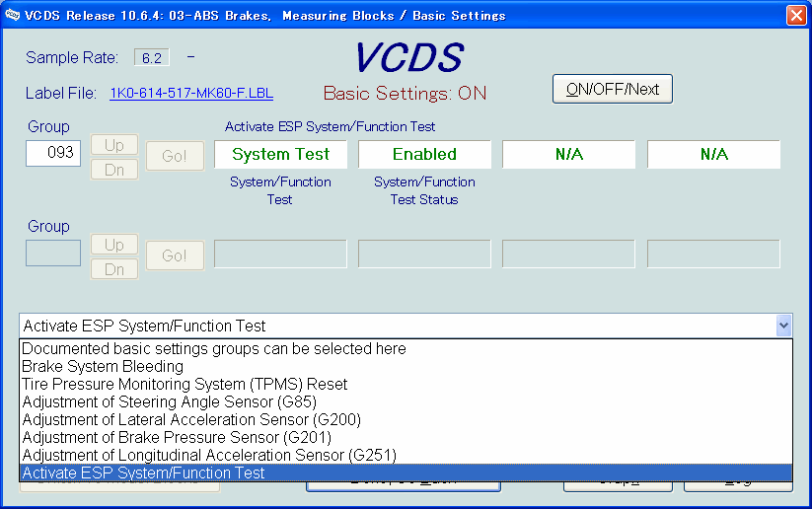Click the Enabled status value field
Viewport: 812px width, 509px height.
(424, 154)
